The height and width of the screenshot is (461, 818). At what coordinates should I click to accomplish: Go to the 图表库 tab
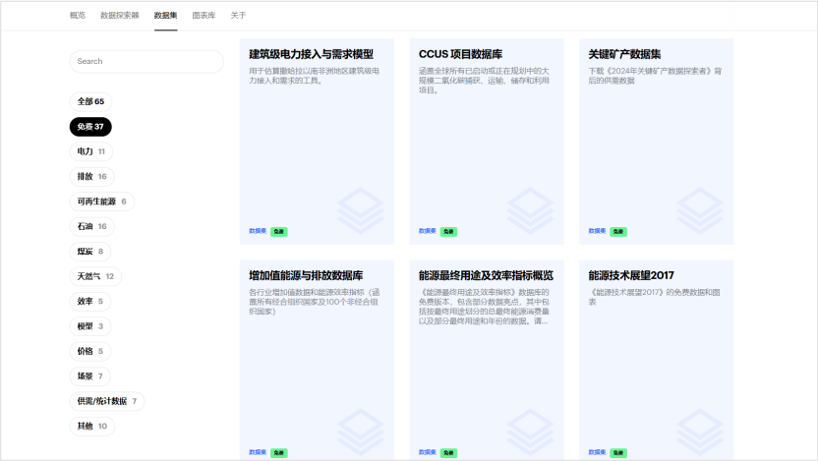coord(203,16)
